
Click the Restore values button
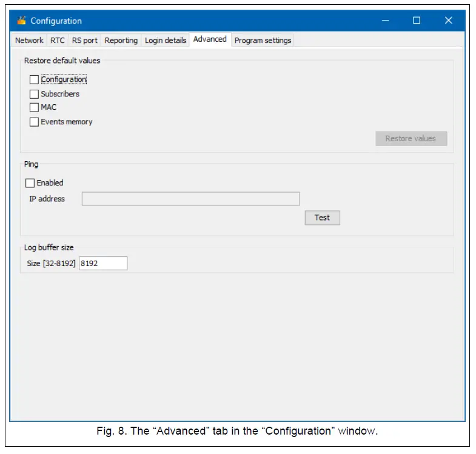pos(411,139)
